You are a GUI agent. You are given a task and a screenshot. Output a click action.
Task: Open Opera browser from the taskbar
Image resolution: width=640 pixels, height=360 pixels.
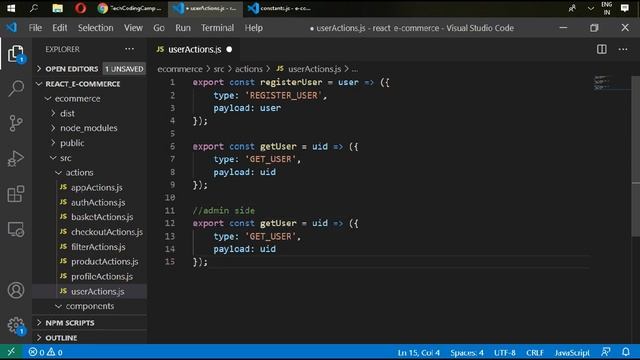(x=80, y=8)
